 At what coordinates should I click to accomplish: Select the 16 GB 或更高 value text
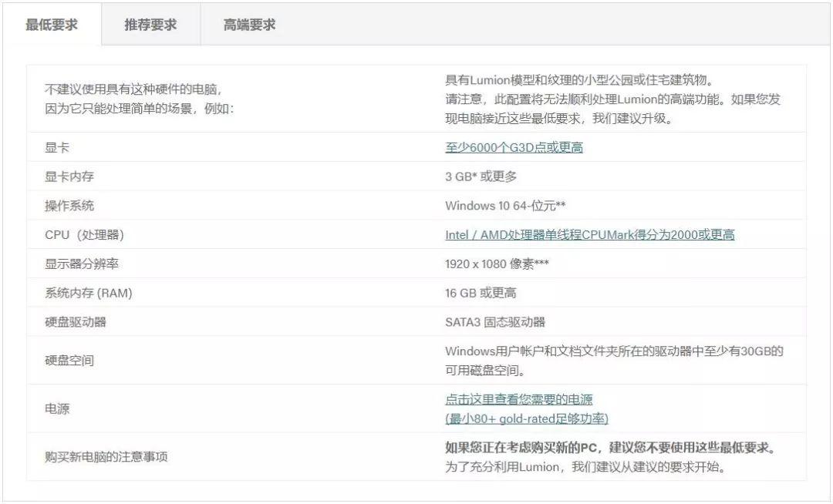481,293
